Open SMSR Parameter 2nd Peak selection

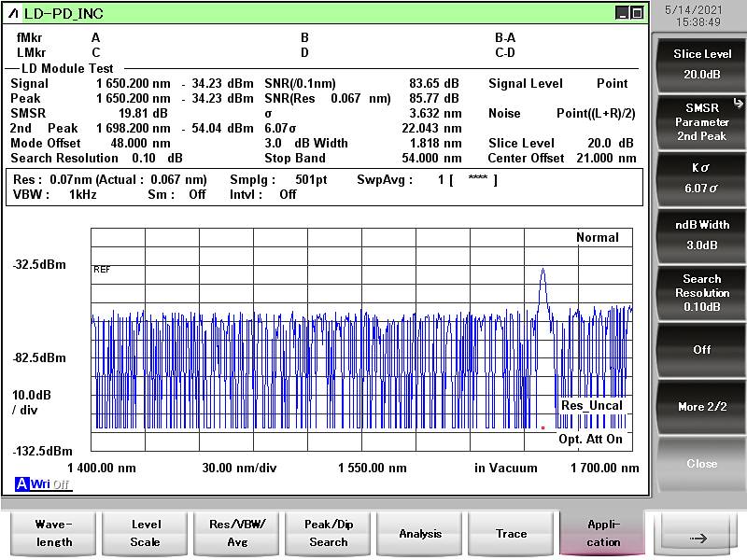701,121
